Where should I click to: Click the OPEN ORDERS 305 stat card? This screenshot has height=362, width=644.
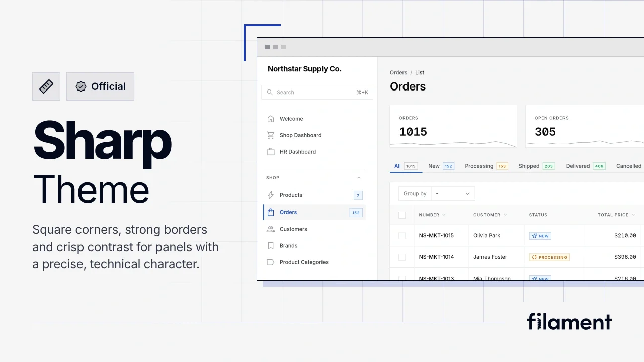coord(585,126)
